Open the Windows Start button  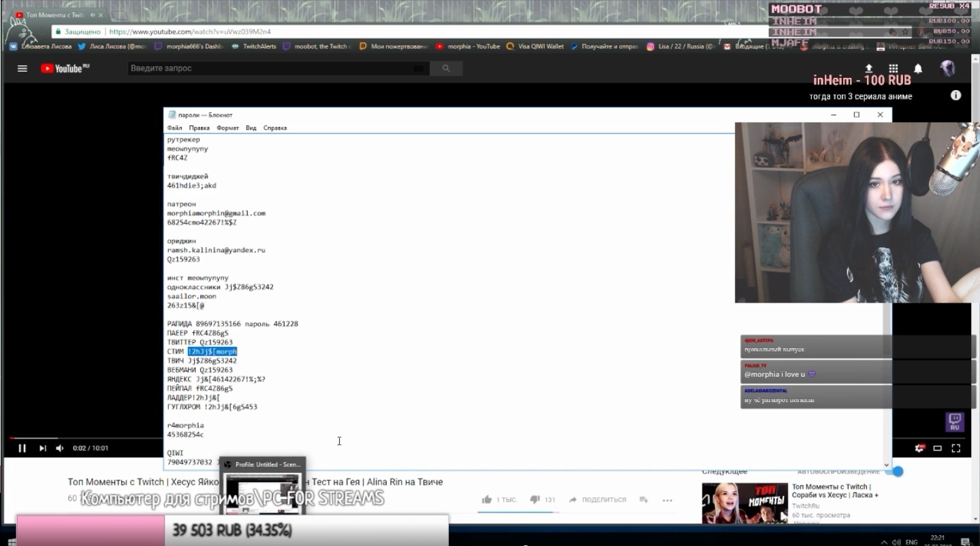click(x=11, y=542)
